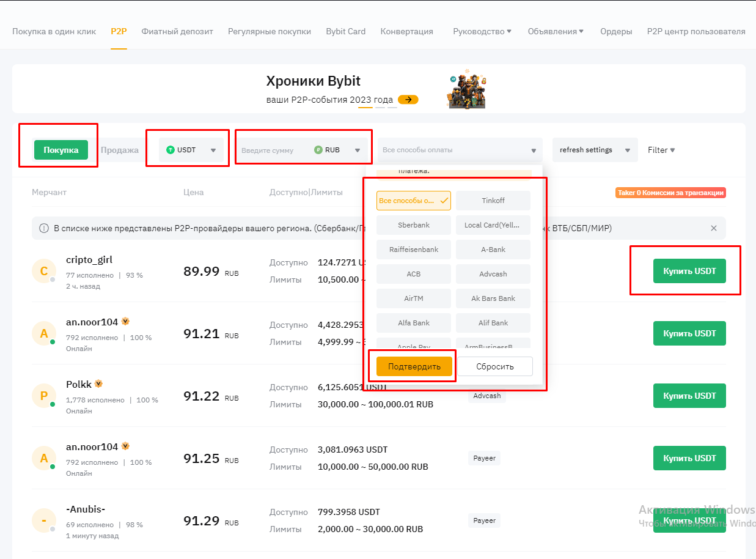Click the Polkk merchant avatar icon
The image size is (756, 559).
pyautogui.click(x=43, y=396)
